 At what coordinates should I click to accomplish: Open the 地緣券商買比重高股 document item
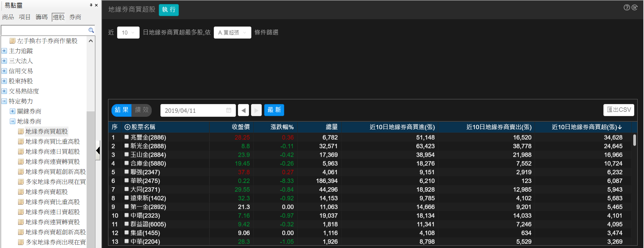pos(52,142)
